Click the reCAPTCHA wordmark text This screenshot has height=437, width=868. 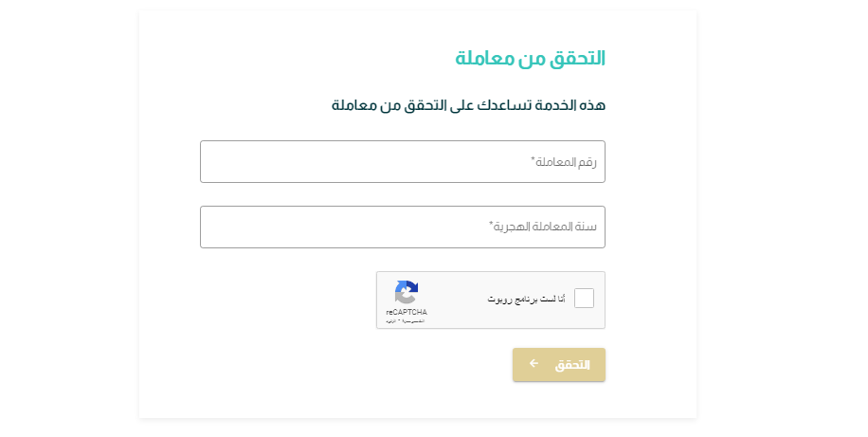[407, 313]
